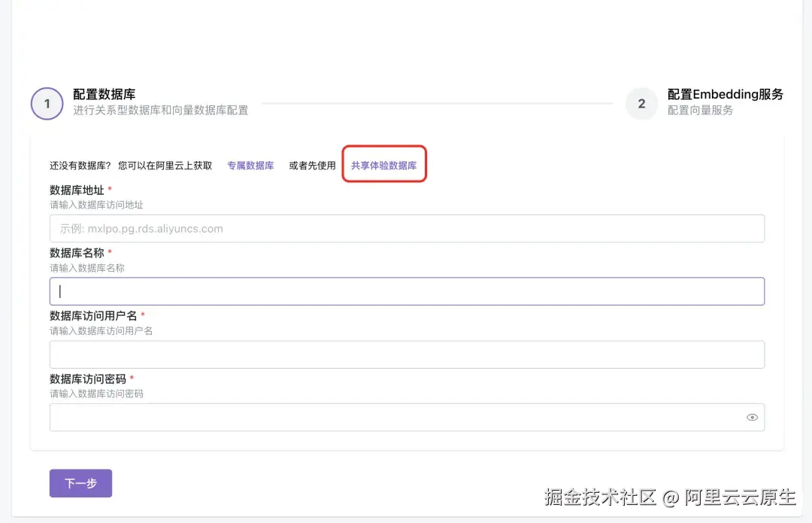Click the 或者先使用 text
The image size is (812, 523).
pos(312,166)
